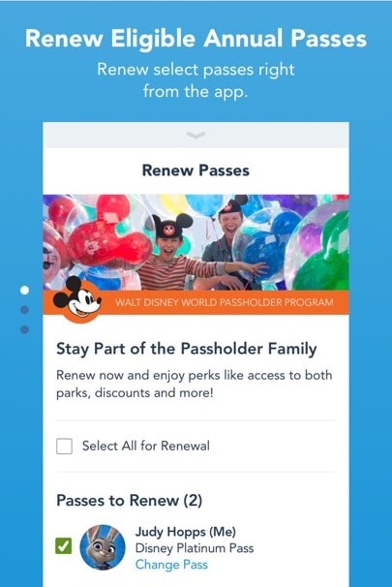Tap the Judy Hopps avatar icon
The height and width of the screenshot is (587, 392).
(103, 547)
